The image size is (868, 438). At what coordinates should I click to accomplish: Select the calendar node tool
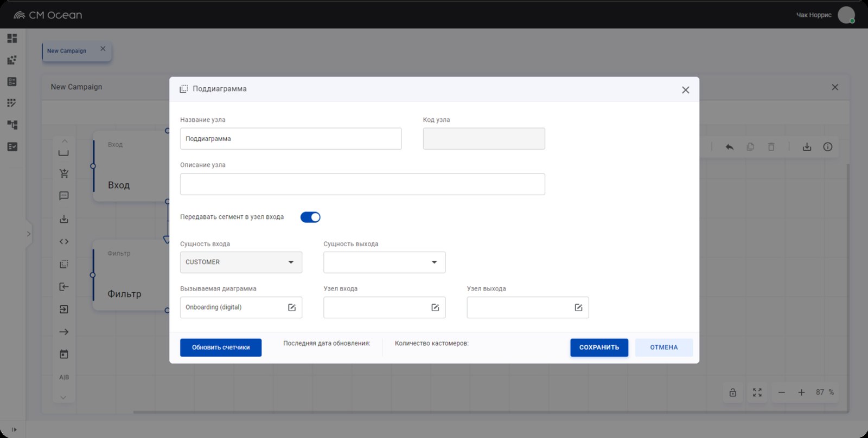coord(64,354)
